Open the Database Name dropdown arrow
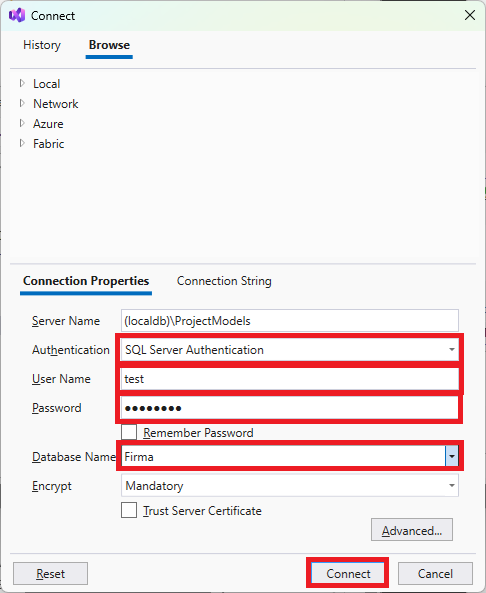Screen dimensions: 486x593 point(452,457)
